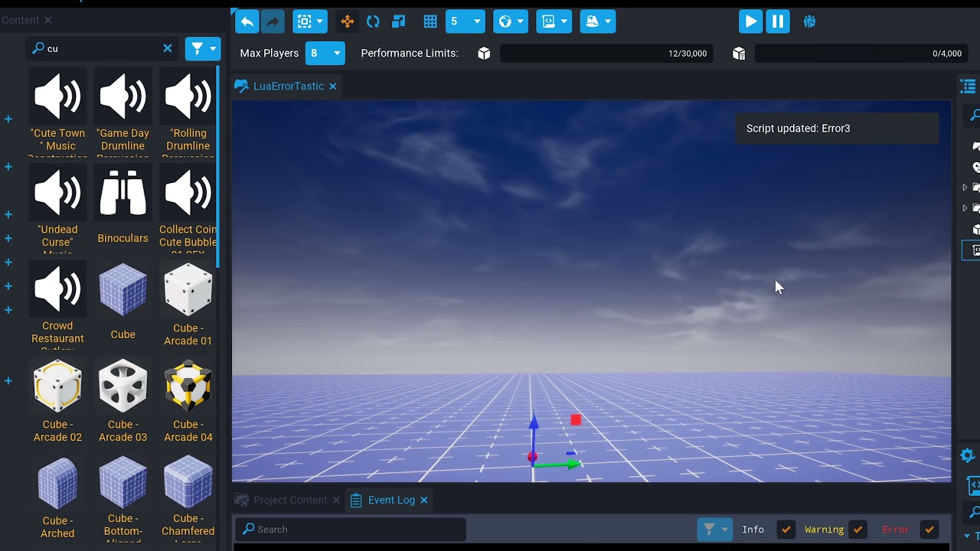Click the Undo arrow button
980x551 pixels.
tap(247, 21)
